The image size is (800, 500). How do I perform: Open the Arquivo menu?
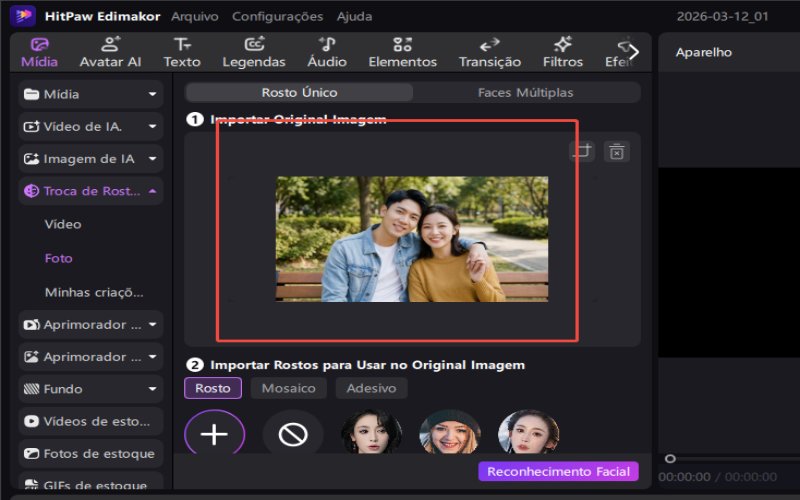click(x=195, y=17)
